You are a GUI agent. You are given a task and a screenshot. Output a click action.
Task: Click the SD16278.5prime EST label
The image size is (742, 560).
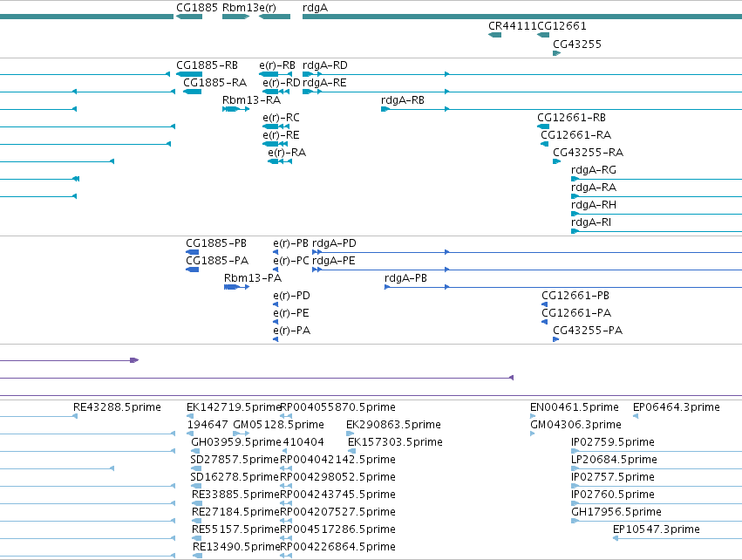click(235, 478)
